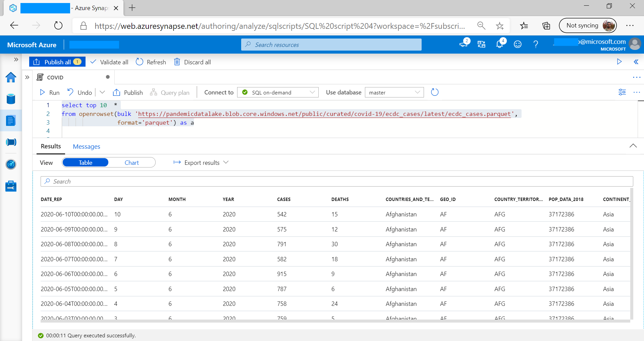
Task: Open script properties settings icon
Action: (622, 92)
